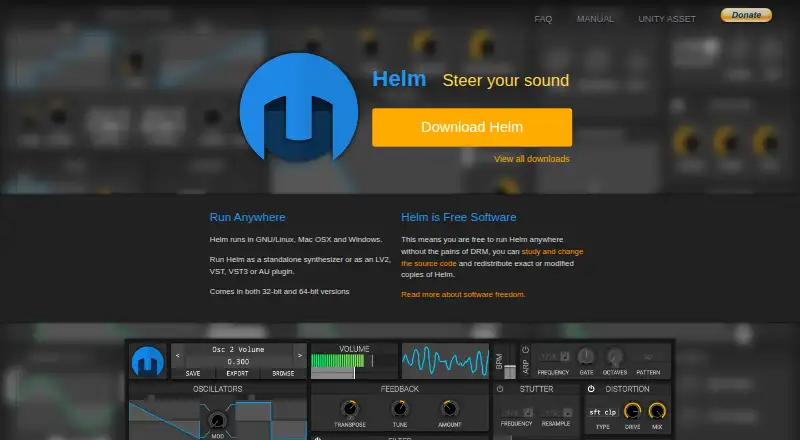800x440 pixels.
Task: Open the Stutter Resample selector
Action: (x=557, y=412)
